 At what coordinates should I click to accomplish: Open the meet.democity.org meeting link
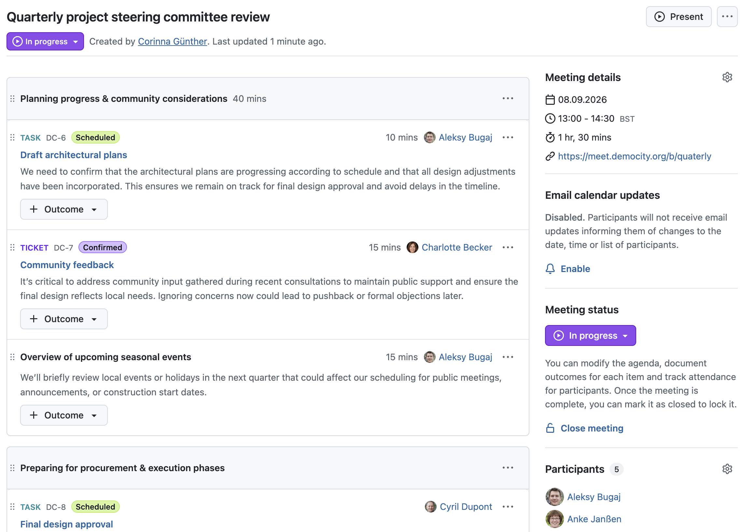(634, 156)
